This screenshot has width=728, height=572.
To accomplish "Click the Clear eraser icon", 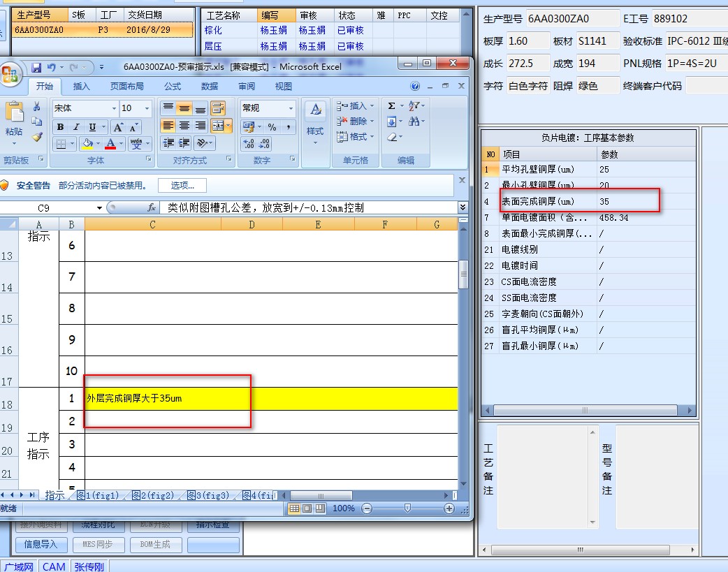I will [392, 137].
